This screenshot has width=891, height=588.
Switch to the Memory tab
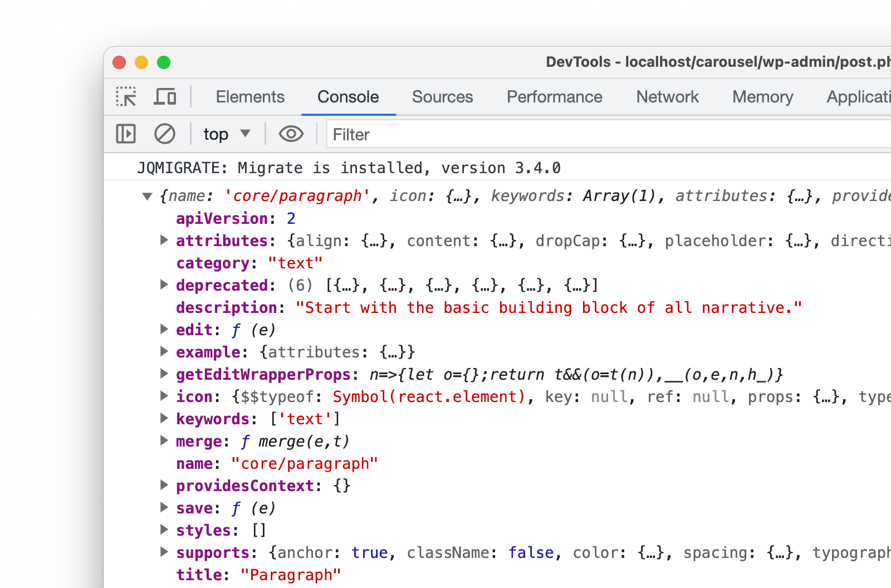click(x=762, y=97)
